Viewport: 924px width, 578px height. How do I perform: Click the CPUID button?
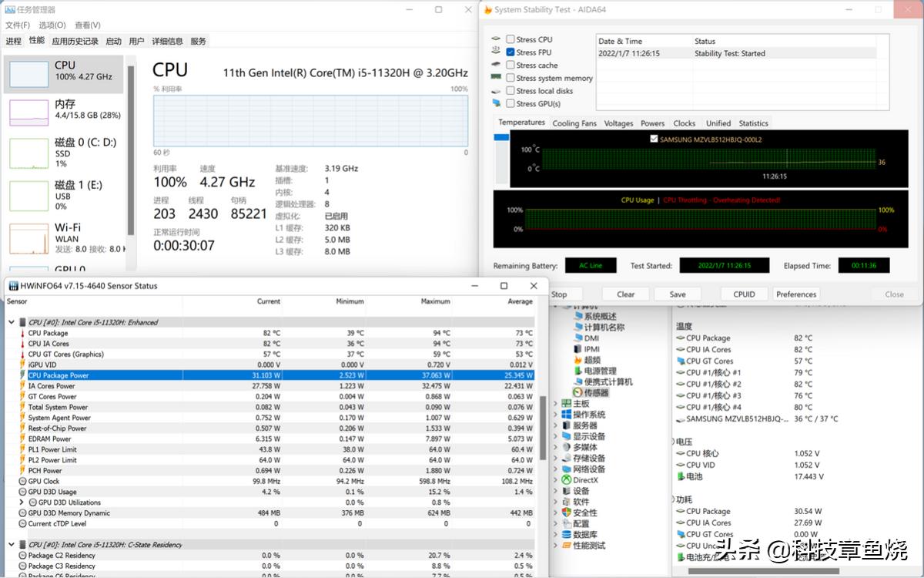pos(744,294)
